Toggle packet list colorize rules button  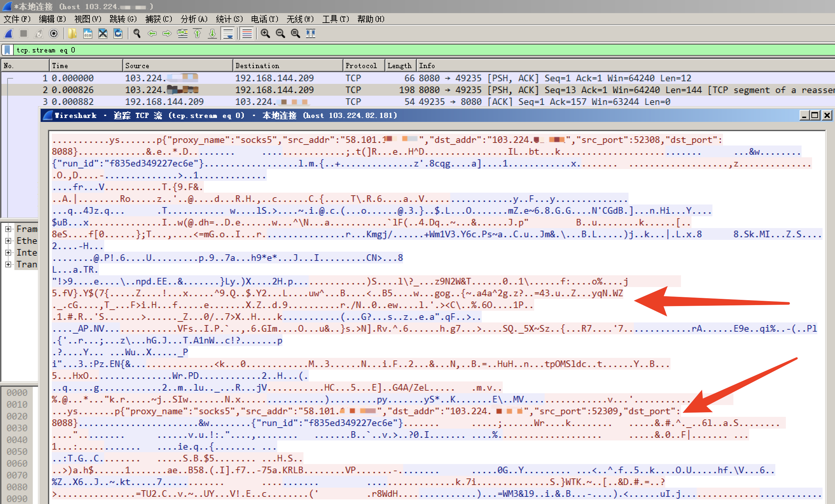tap(247, 33)
